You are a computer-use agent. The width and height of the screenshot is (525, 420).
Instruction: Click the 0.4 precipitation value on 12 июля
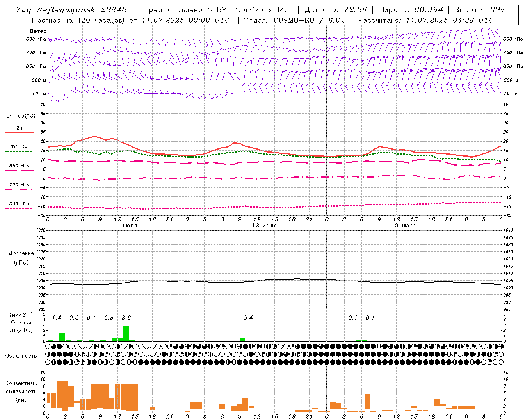pyautogui.click(x=248, y=318)
